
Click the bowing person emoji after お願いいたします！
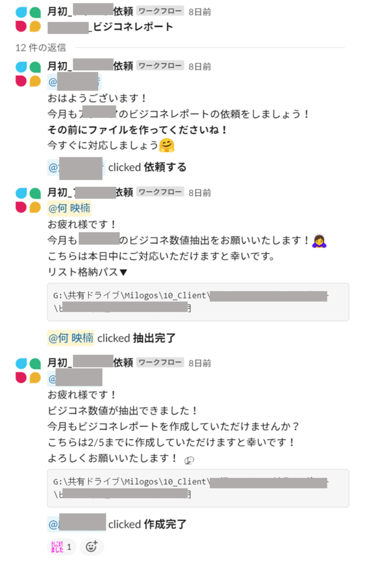pyautogui.click(x=319, y=241)
